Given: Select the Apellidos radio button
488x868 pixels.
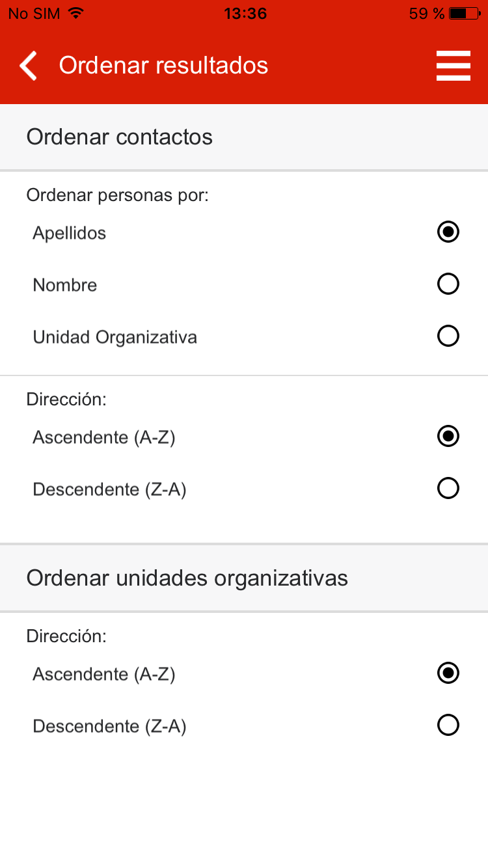Looking at the screenshot, I should tap(448, 232).
